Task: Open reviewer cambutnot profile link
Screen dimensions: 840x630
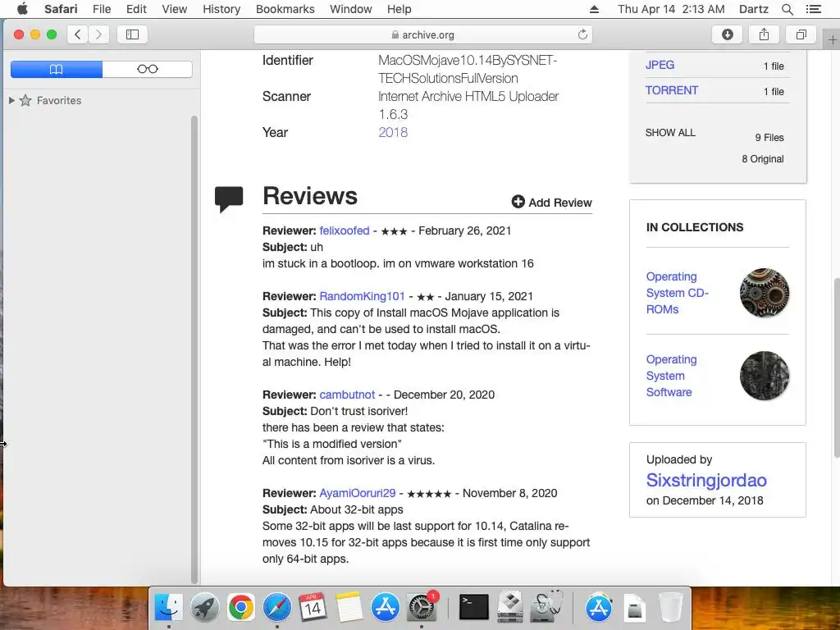Action: point(347,395)
